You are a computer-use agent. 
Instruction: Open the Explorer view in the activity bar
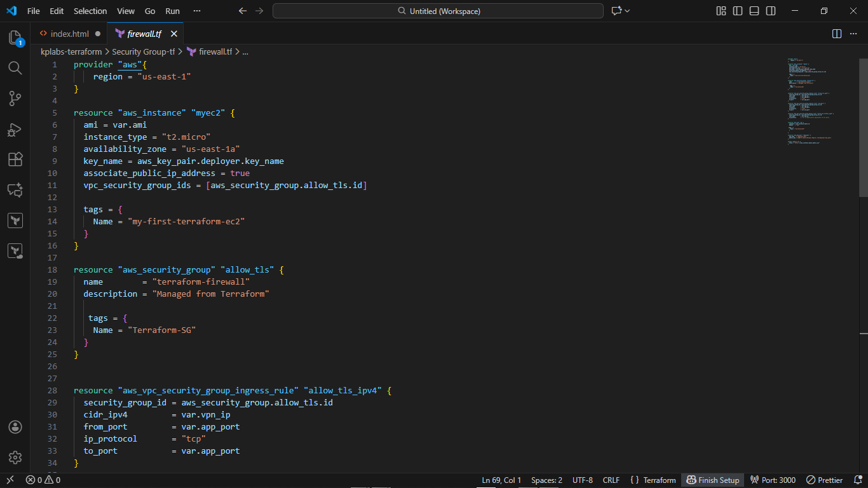pyautogui.click(x=15, y=38)
